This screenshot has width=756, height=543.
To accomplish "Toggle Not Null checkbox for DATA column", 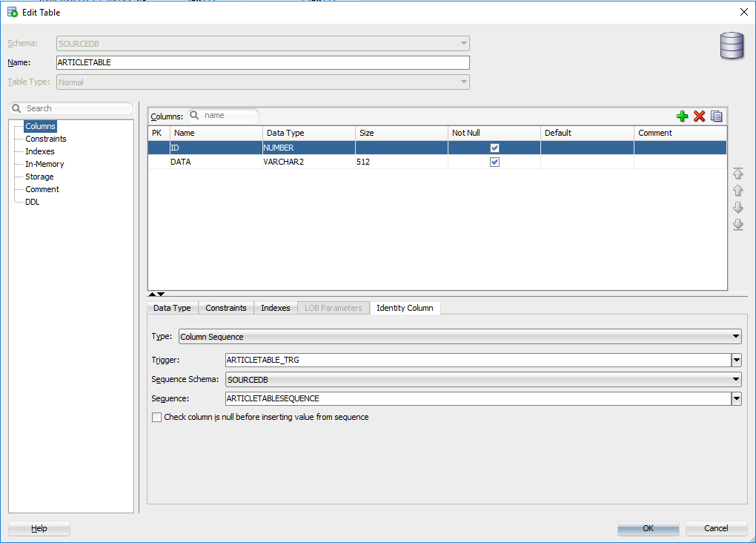I will [x=494, y=162].
